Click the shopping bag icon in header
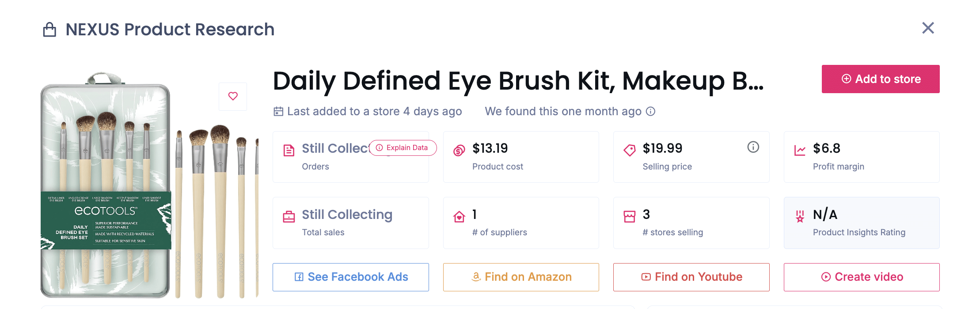The width and height of the screenshot is (980, 309). (x=49, y=30)
